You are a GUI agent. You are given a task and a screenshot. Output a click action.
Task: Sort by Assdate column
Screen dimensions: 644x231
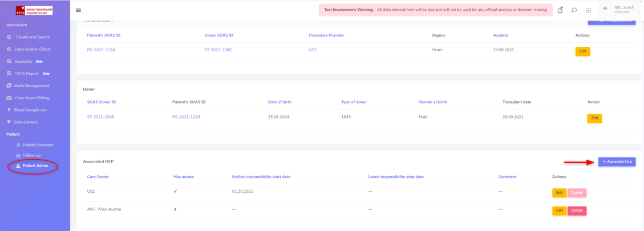pos(500,35)
